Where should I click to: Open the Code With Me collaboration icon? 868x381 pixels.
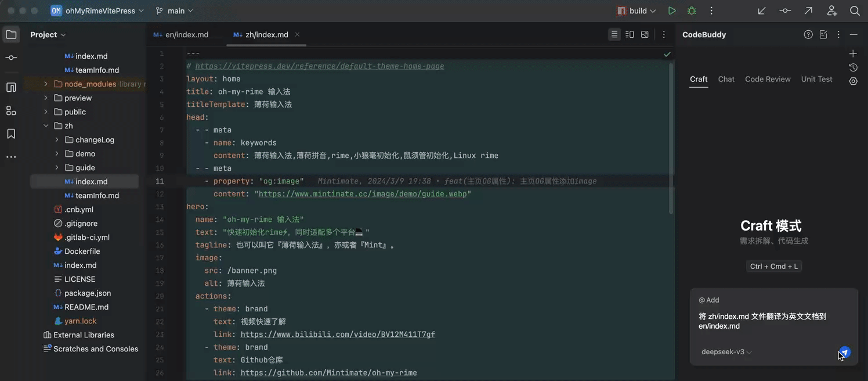(x=832, y=10)
